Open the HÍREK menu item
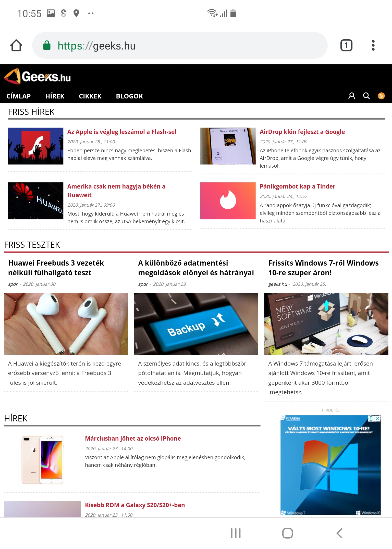 [55, 96]
